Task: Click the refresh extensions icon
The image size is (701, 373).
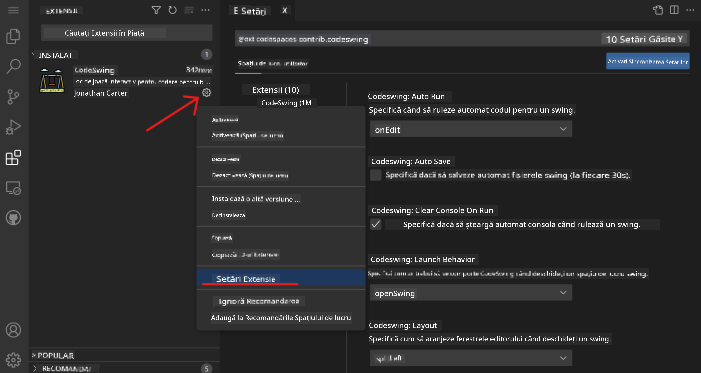Action: (173, 10)
